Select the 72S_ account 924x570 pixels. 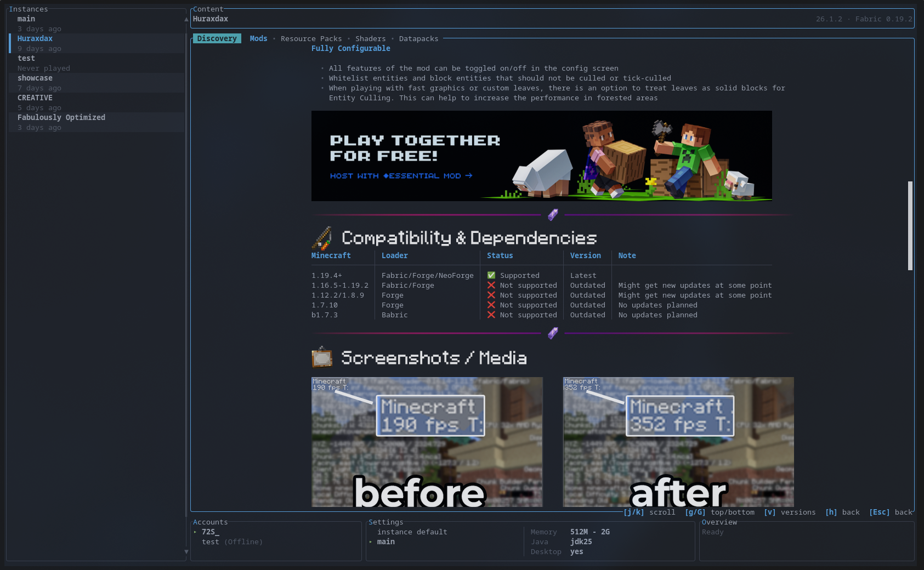point(211,532)
